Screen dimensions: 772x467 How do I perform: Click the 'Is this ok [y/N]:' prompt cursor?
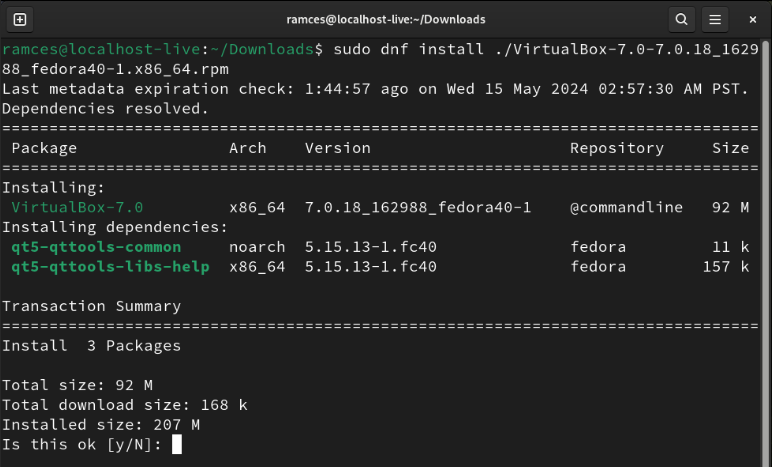point(177,444)
